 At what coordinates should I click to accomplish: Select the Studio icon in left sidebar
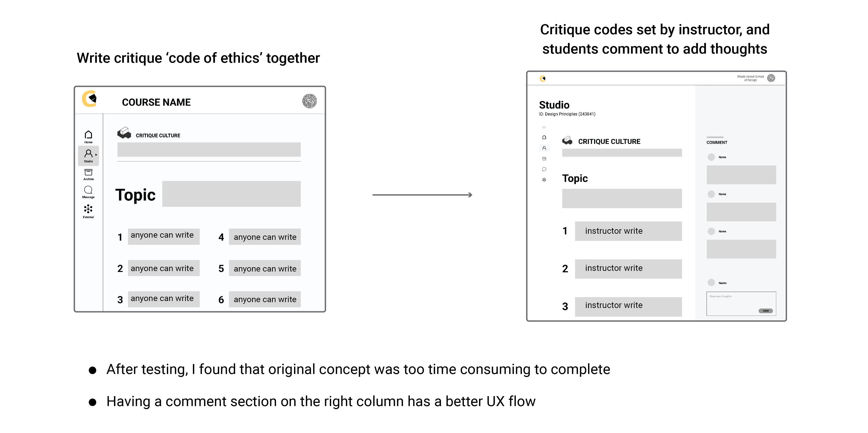(88, 156)
